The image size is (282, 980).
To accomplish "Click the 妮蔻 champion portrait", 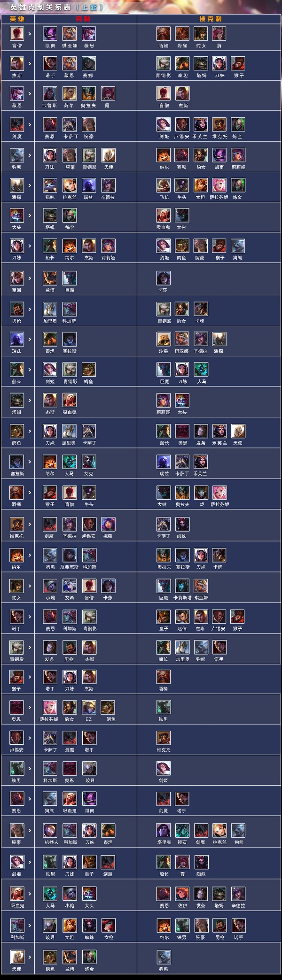I will coord(108,524).
